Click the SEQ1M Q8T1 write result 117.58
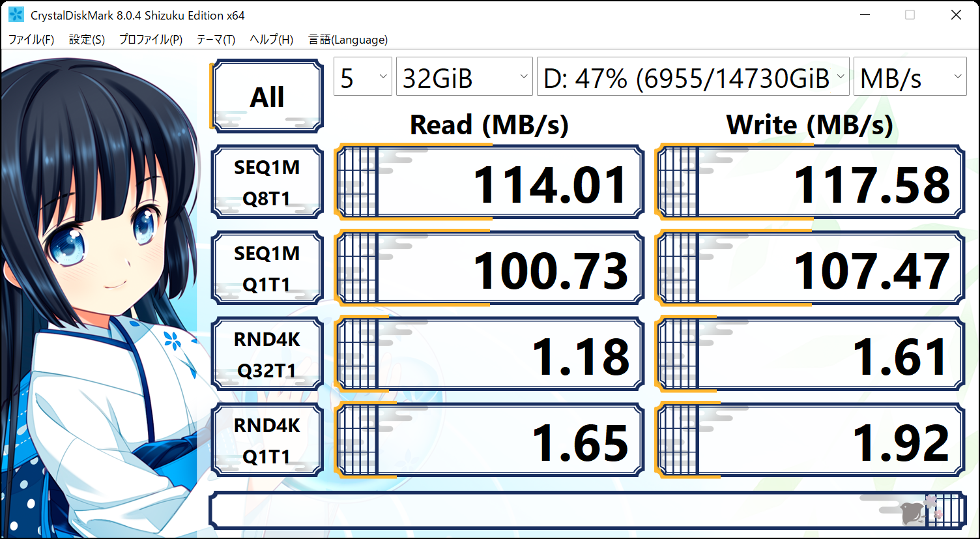The height and width of the screenshot is (539, 980). coord(810,182)
